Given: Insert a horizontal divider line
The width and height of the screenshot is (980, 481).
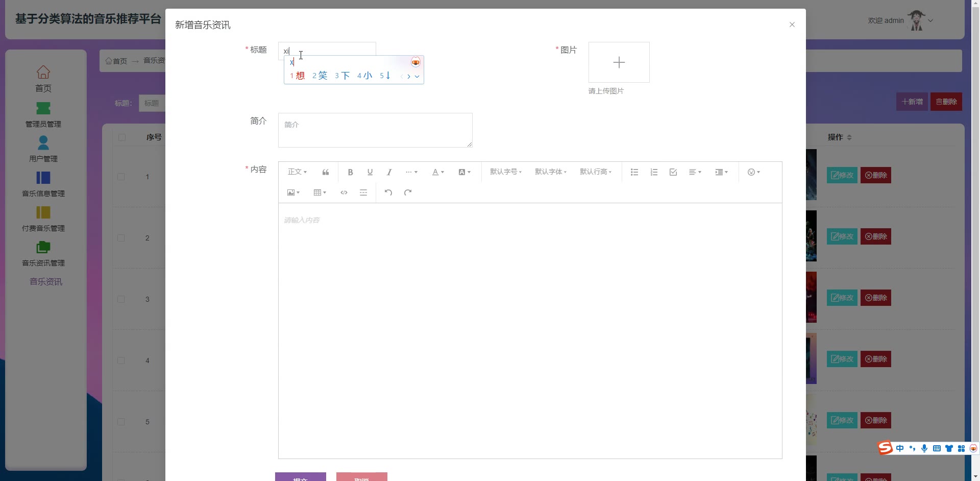Looking at the screenshot, I should click(x=363, y=193).
